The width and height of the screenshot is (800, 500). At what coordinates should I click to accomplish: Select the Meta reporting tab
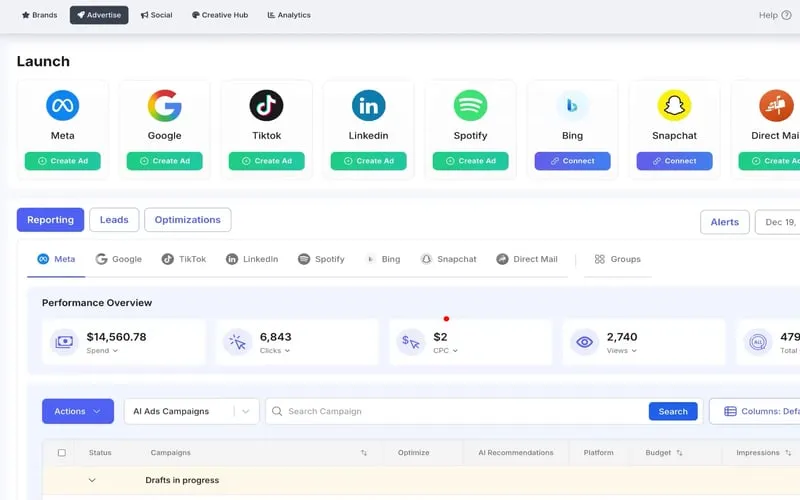[x=56, y=259]
